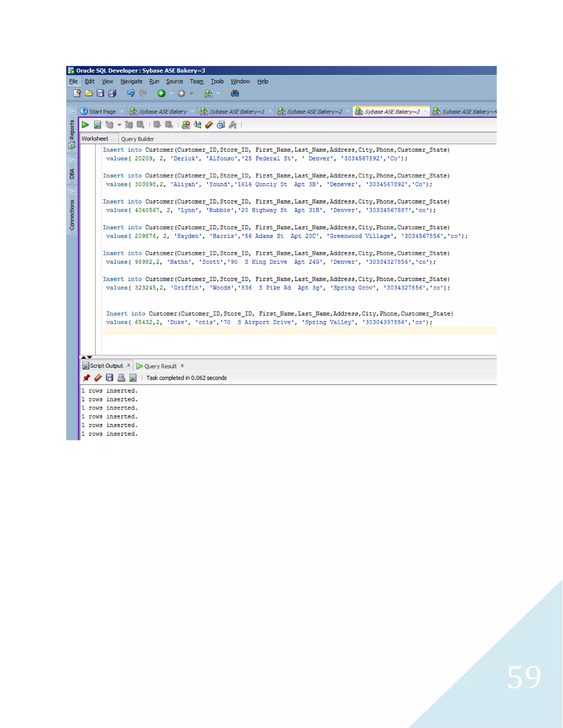The width and height of the screenshot is (563, 728).
Task: Switch to the Sybase ASE Bakery~2 tab
Action: pyautogui.click(x=314, y=112)
